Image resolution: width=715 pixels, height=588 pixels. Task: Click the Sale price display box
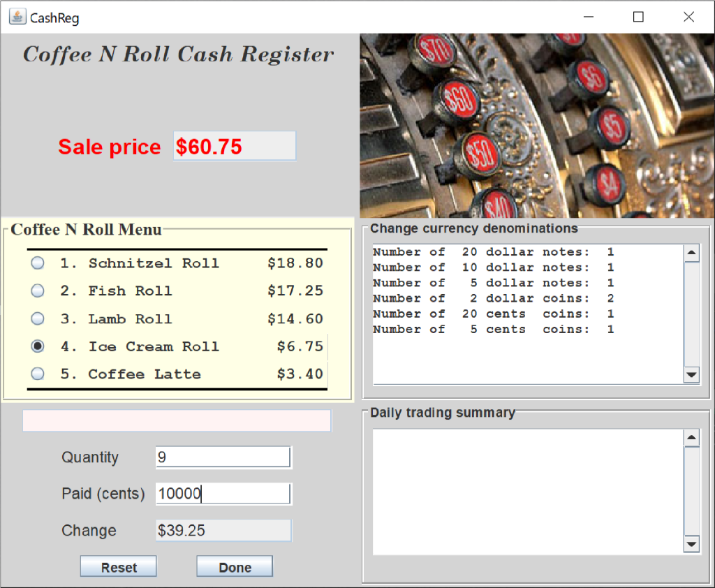pyautogui.click(x=234, y=146)
